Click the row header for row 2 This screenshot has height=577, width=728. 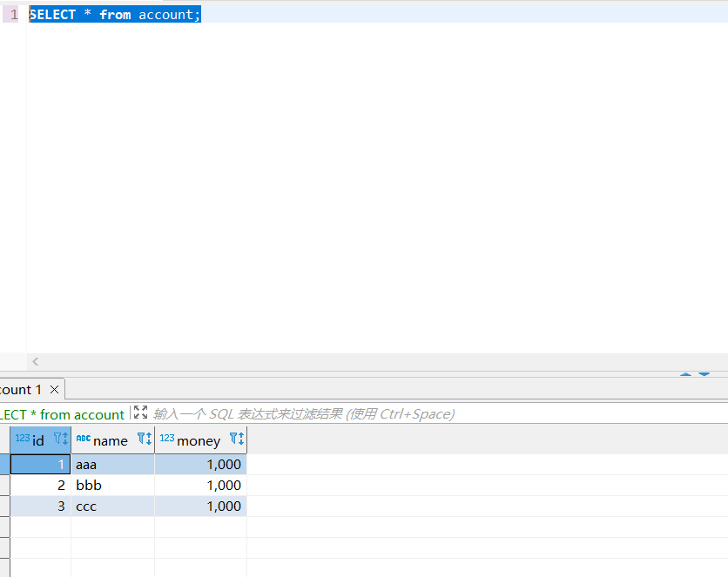(x=4, y=486)
